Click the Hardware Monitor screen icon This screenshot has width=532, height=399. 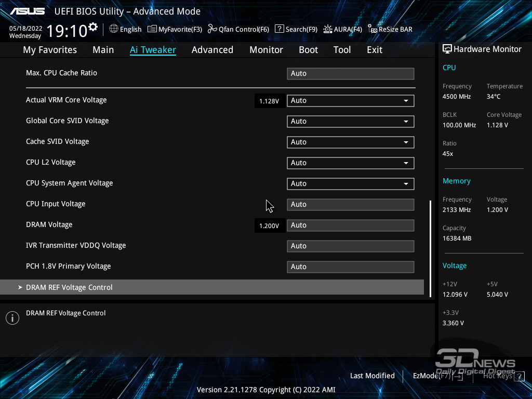coord(447,49)
